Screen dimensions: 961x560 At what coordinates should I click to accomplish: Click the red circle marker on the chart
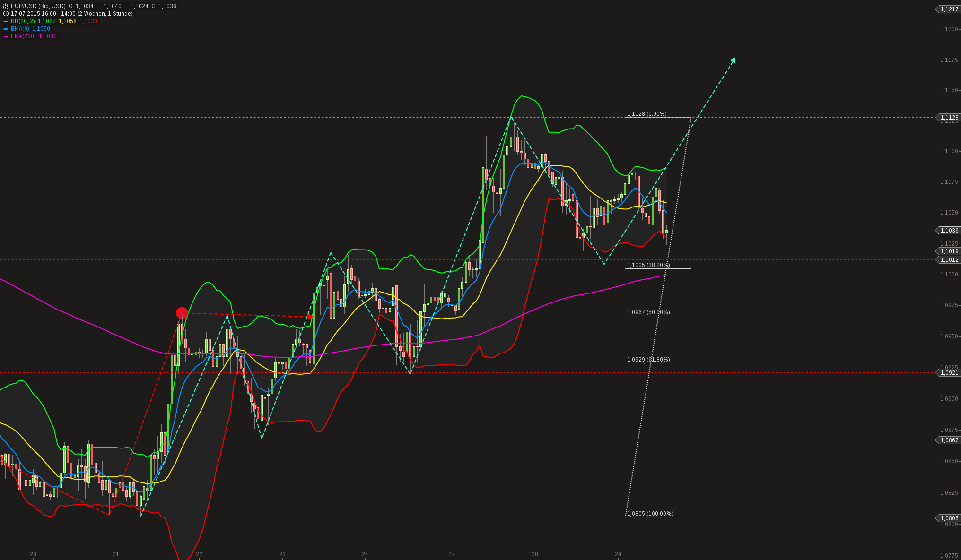182,313
